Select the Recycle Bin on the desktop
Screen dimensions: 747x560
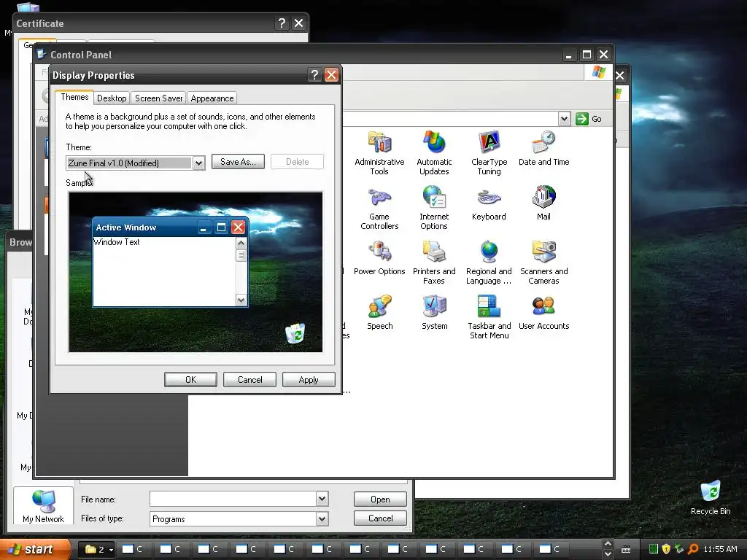coord(711,497)
